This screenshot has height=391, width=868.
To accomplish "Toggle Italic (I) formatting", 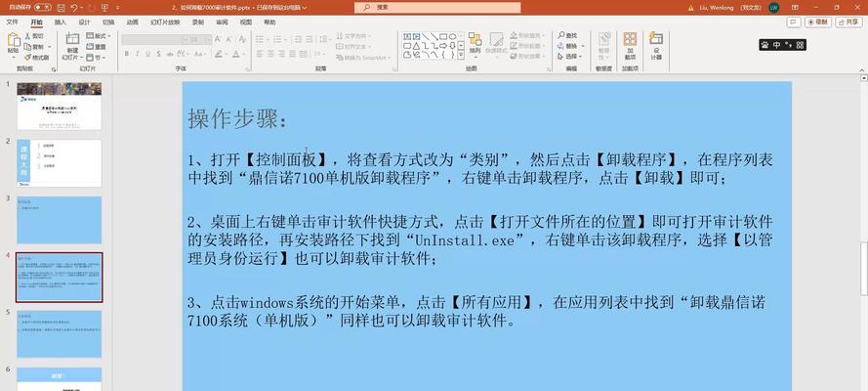I will [138, 54].
